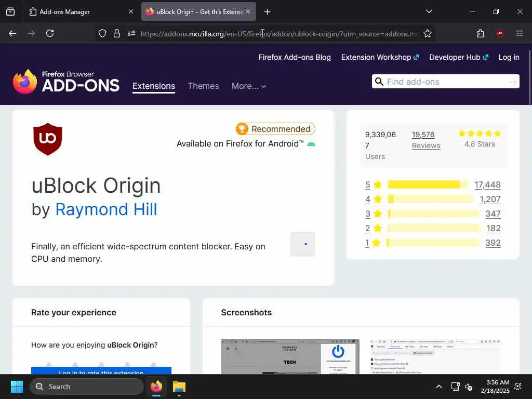Open the 1,207 four-star count
This screenshot has width=532, height=399.
490,199
